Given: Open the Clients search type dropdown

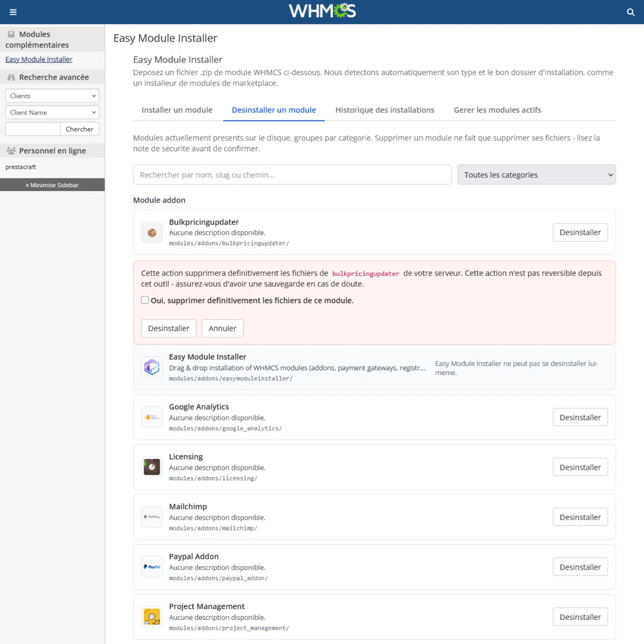Looking at the screenshot, I should coord(52,96).
